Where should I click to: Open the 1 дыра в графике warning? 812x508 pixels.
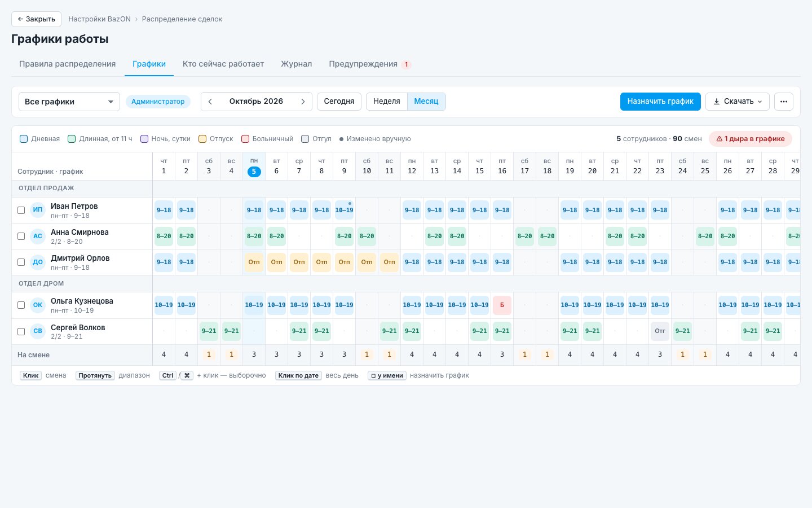coord(751,139)
